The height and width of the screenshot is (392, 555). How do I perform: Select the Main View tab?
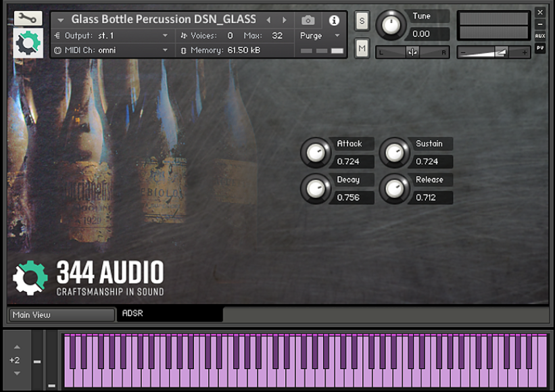62,314
